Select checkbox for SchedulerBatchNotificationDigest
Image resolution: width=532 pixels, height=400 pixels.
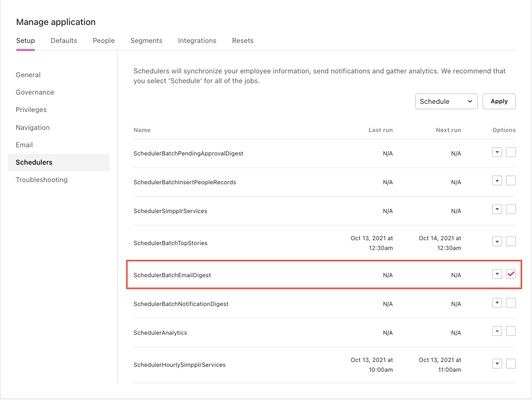[511, 303]
